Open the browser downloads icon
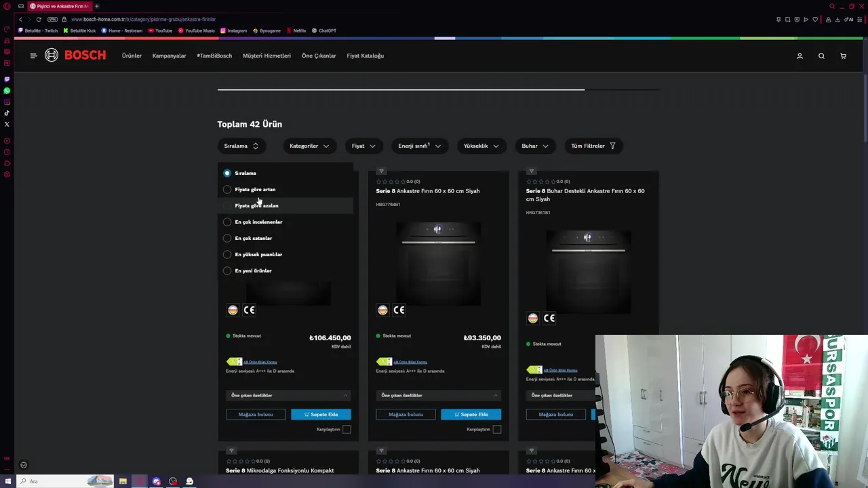The image size is (868, 488). tap(839, 19)
